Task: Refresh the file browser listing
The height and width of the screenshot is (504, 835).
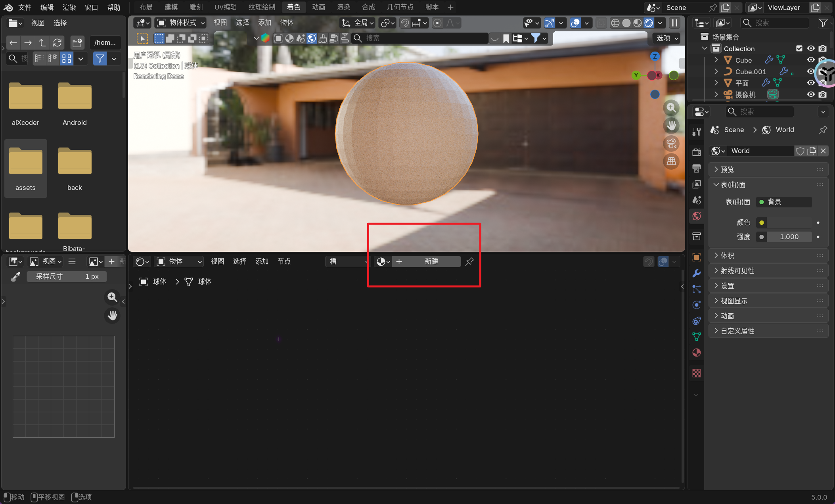Action: coord(57,42)
